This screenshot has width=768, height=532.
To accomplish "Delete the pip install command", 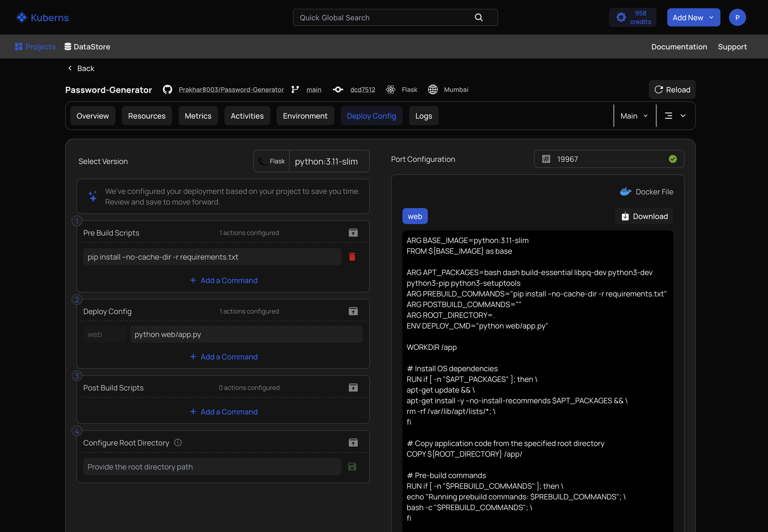I will coord(352,257).
